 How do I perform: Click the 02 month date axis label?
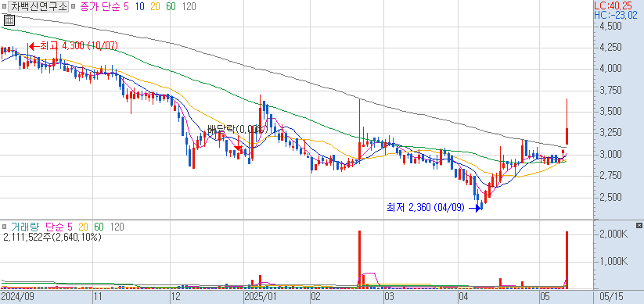click(x=316, y=297)
